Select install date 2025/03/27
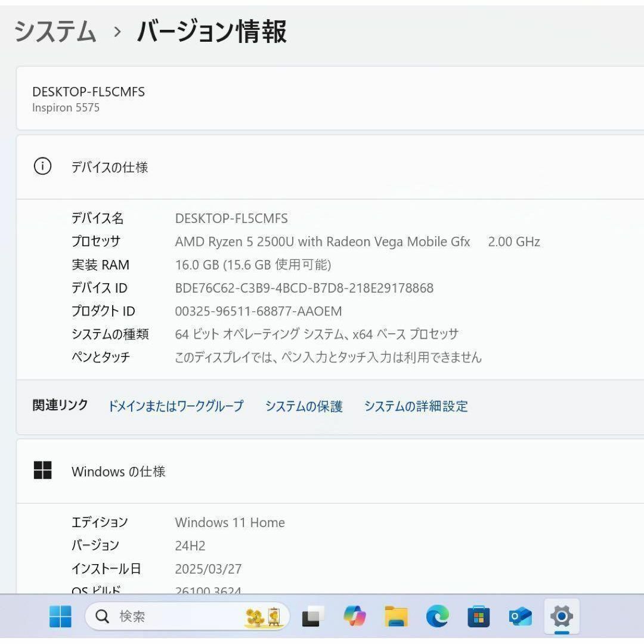Screen dimensions: 644x644 tap(208, 569)
